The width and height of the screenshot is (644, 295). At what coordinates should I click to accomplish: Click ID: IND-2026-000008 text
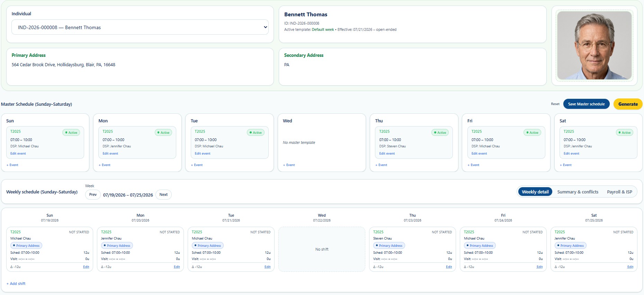[x=302, y=24]
